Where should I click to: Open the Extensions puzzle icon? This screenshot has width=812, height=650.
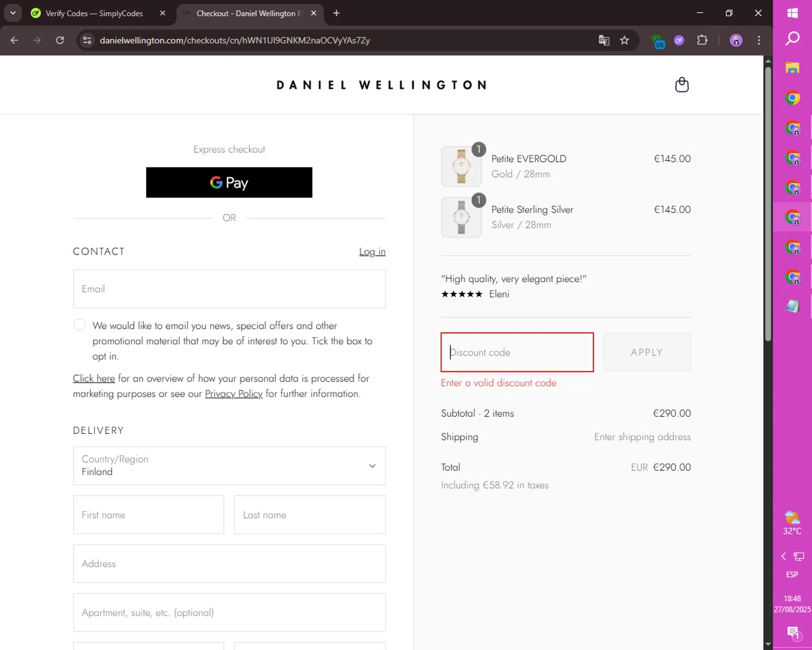(702, 40)
